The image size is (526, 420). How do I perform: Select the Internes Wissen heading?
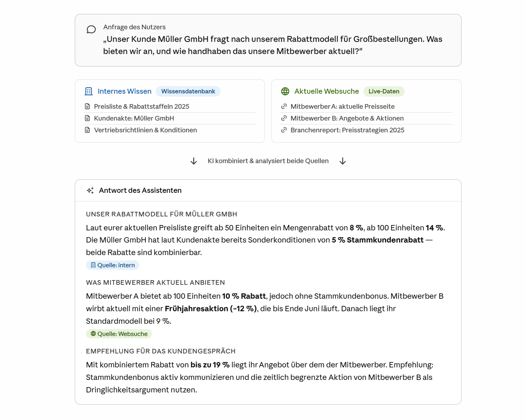tap(125, 91)
